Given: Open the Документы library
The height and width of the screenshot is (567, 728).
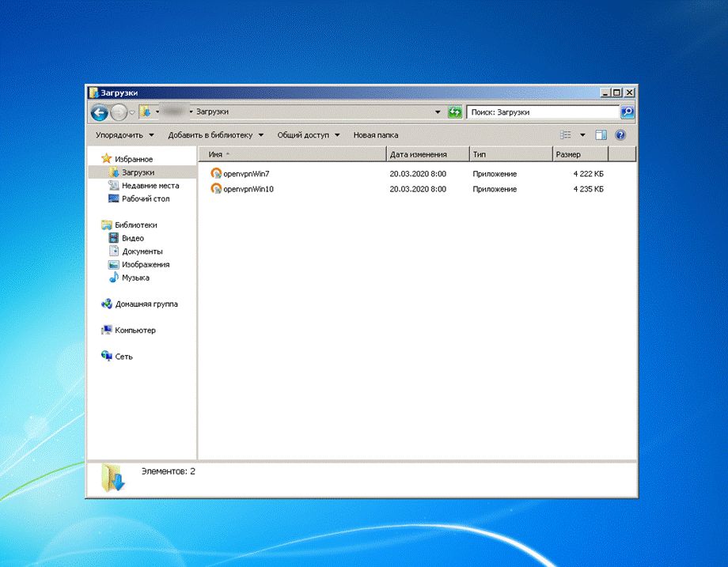Looking at the screenshot, I should point(142,251).
